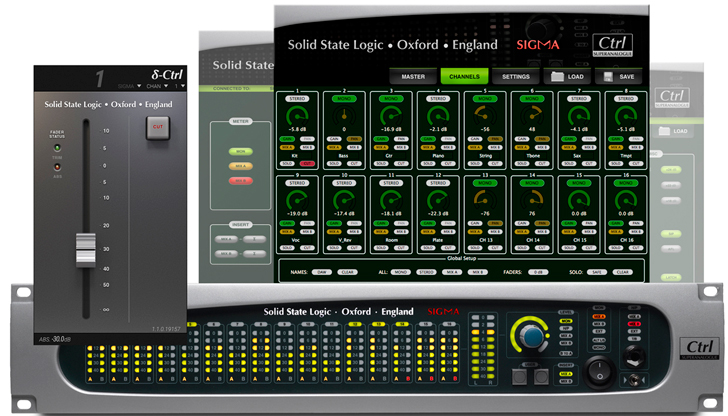Click the LOAD folder button

pos(567,77)
